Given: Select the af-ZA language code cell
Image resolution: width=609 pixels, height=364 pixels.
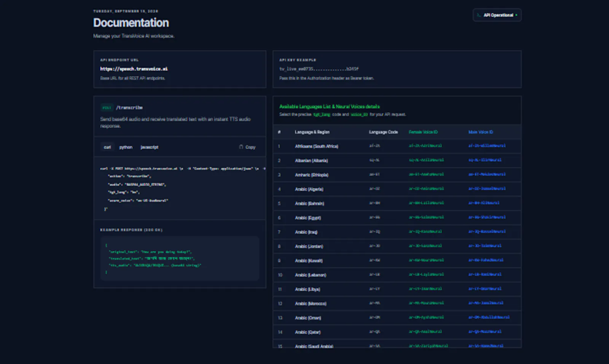Looking at the screenshot, I should (375, 146).
